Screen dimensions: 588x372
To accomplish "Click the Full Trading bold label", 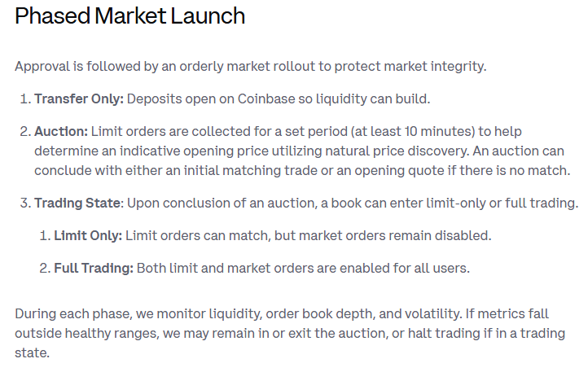I will 94,268.
